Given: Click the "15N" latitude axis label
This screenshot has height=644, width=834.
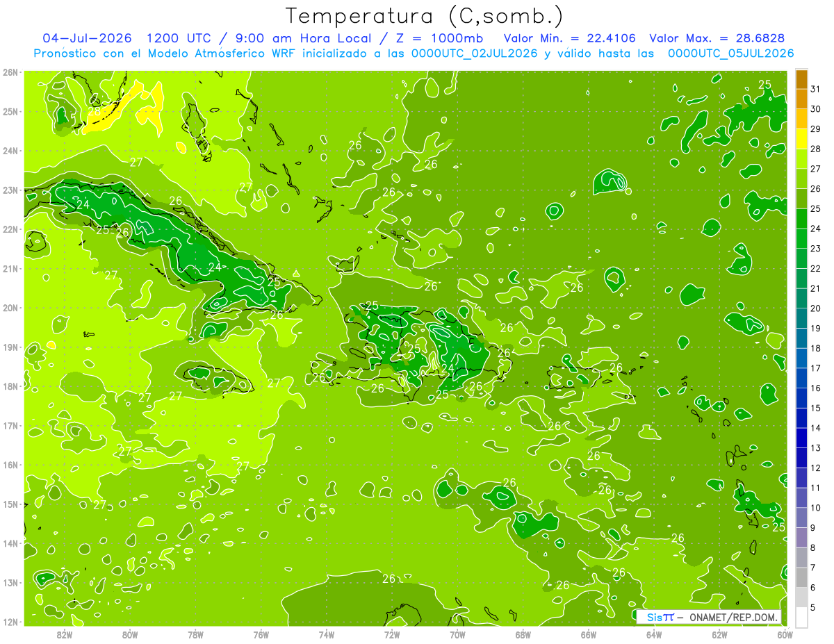Looking at the screenshot, I should [x=10, y=504].
